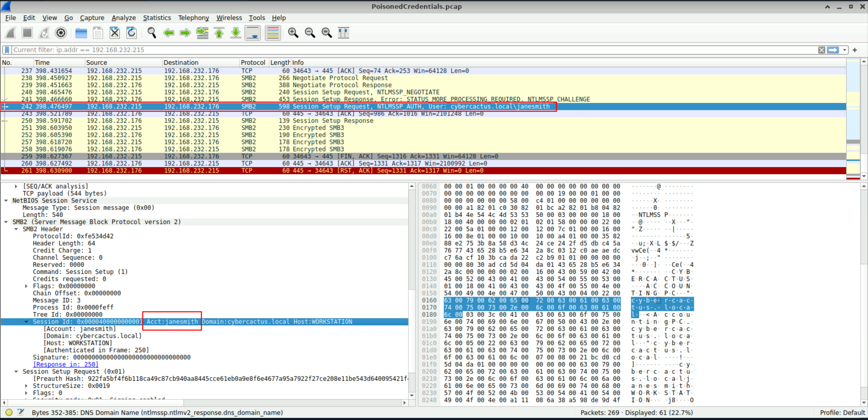Open expert information from status bar circle
The height and width of the screenshot is (420, 868).
9,413
